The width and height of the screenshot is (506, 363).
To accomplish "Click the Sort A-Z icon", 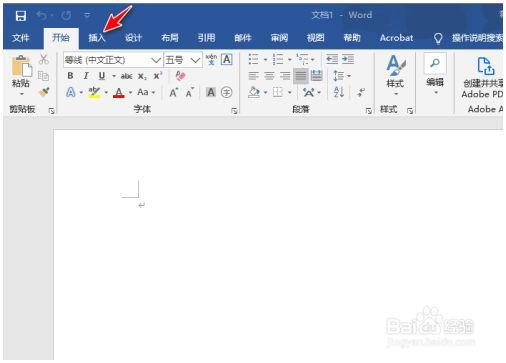I will pos(339,92).
